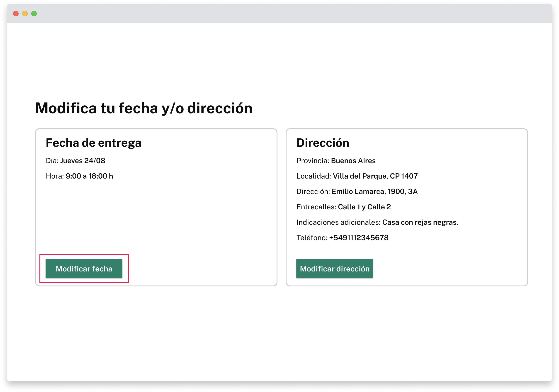559x392 pixels.
Task: Click the yellow minimize traffic light
Action: (25, 13)
